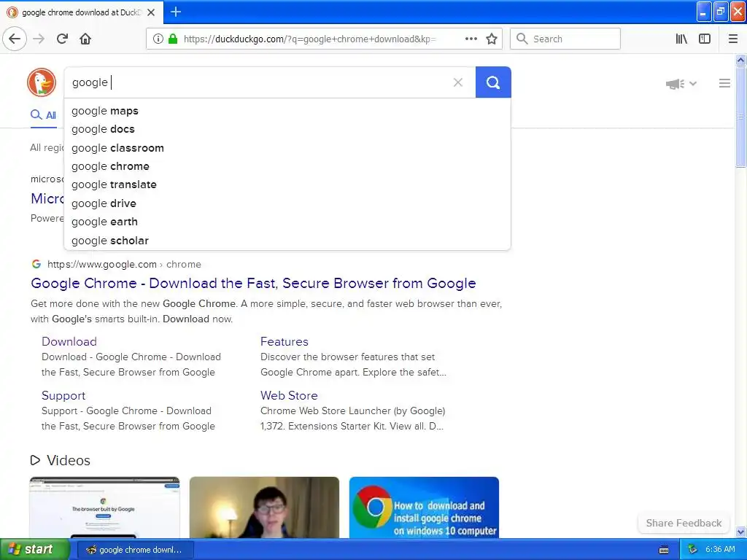
Task: Open How to download Chrome video thumbnail
Action: click(424, 507)
